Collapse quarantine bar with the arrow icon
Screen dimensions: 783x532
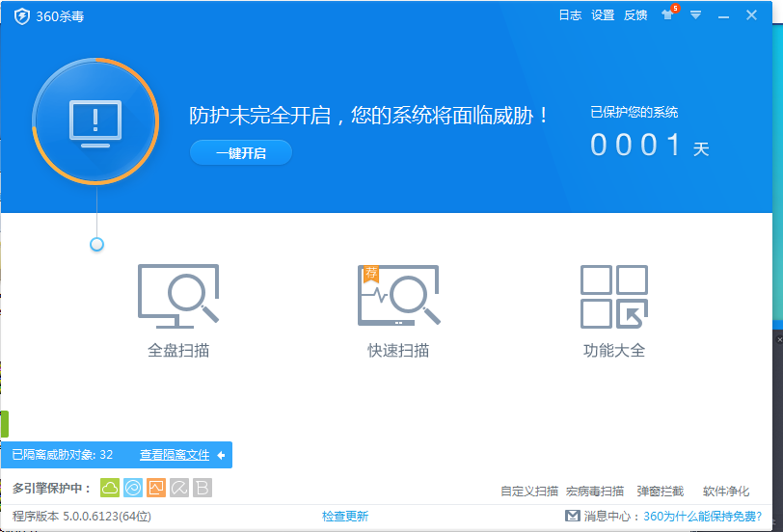[x=221, y=455]
